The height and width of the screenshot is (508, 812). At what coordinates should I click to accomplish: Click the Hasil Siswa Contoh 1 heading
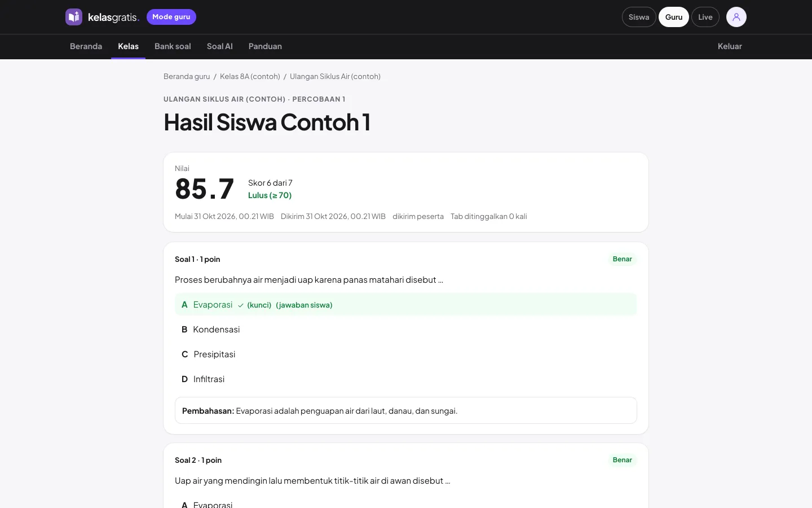[x=267, y=122]
